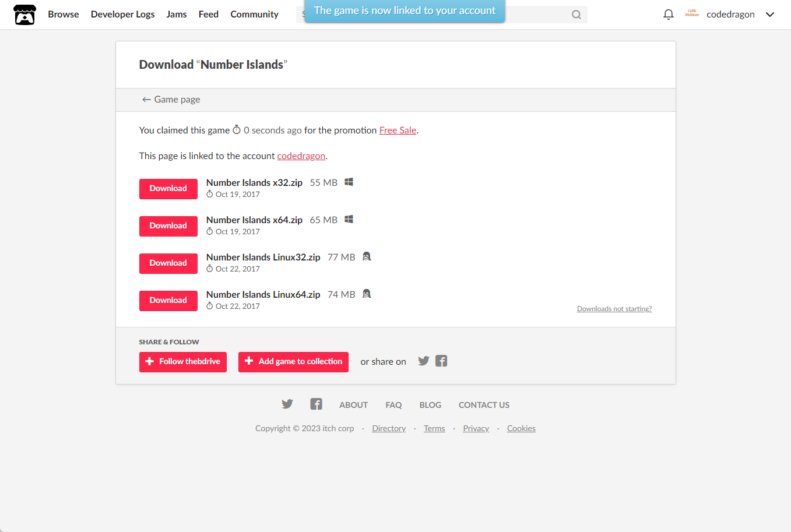
Task: Share on Facebook next to 'or share on'
Action: click(x=441, y=361)
